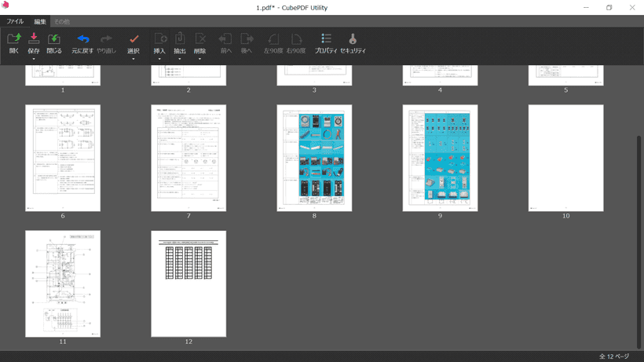Switch to the Edit (編集) tab
The width and height of the screenshot is (644, 362).
[40, 21]
